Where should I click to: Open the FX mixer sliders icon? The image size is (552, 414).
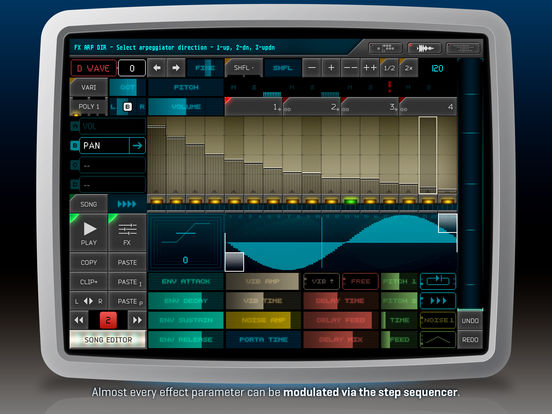pyautogui.click(x=127, y=229)
